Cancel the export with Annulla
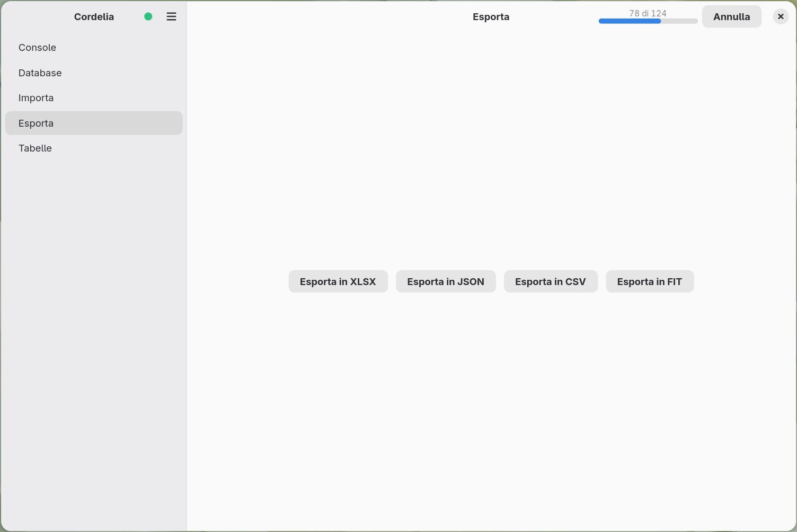The width and height of the screenshot is (797, 532). [732, 16]
